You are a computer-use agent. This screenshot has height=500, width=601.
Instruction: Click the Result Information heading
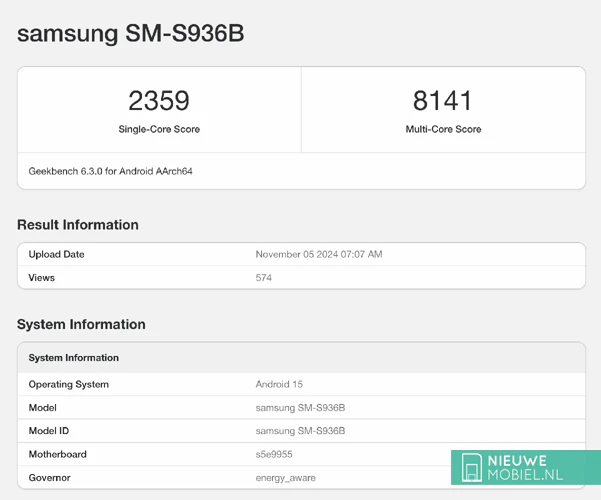point(78,225)
